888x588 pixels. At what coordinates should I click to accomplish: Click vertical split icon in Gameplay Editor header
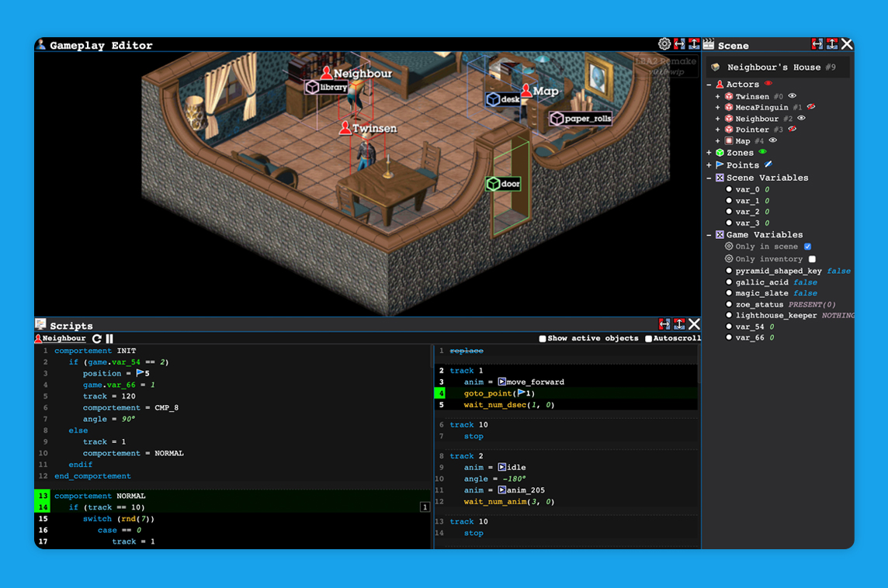click(694, 43)
